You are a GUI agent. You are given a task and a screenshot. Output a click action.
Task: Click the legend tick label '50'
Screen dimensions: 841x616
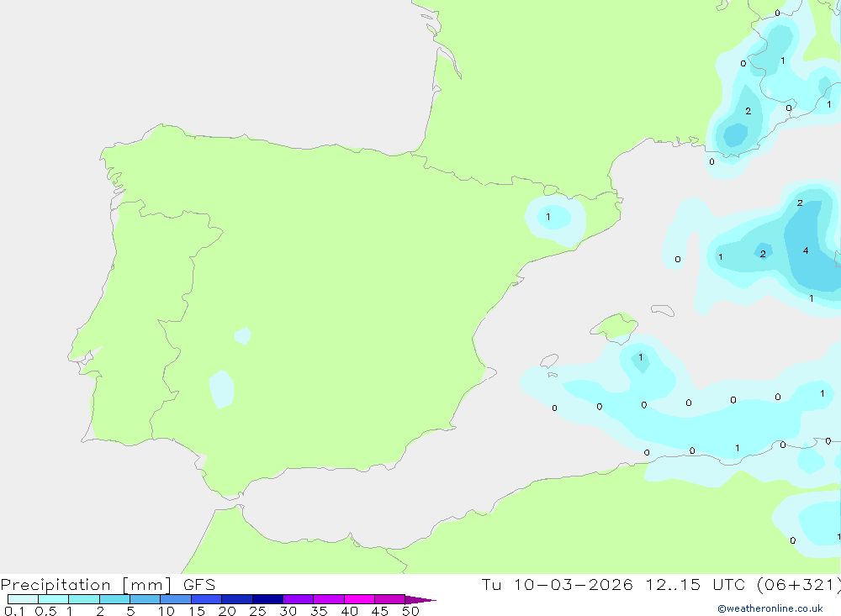pos(411,611)
